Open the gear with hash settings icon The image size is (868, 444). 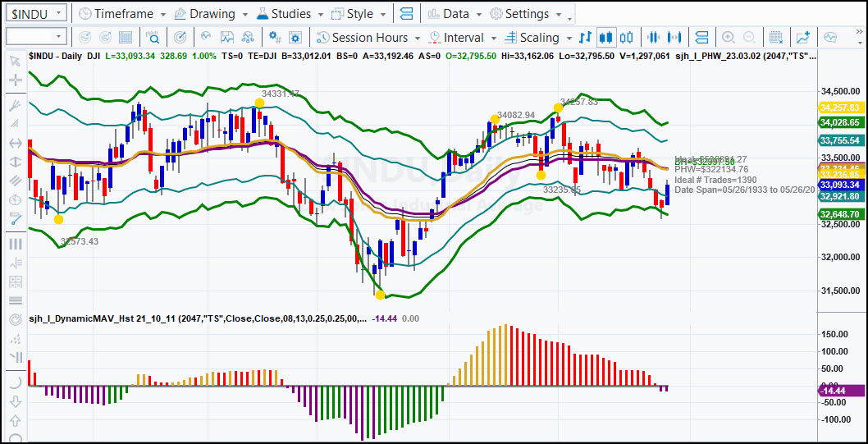tap(275, 38)
